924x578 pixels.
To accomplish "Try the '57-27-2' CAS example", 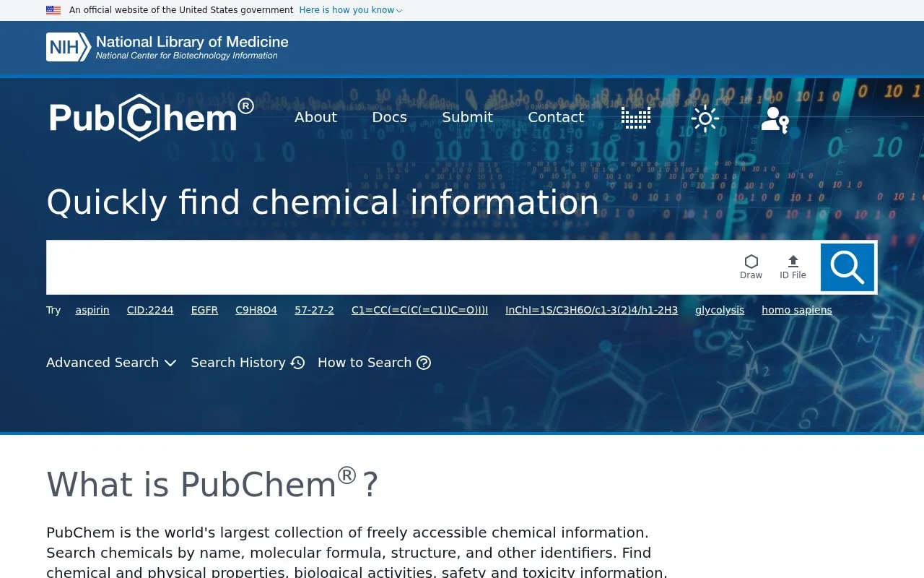I will click(314, 310).
